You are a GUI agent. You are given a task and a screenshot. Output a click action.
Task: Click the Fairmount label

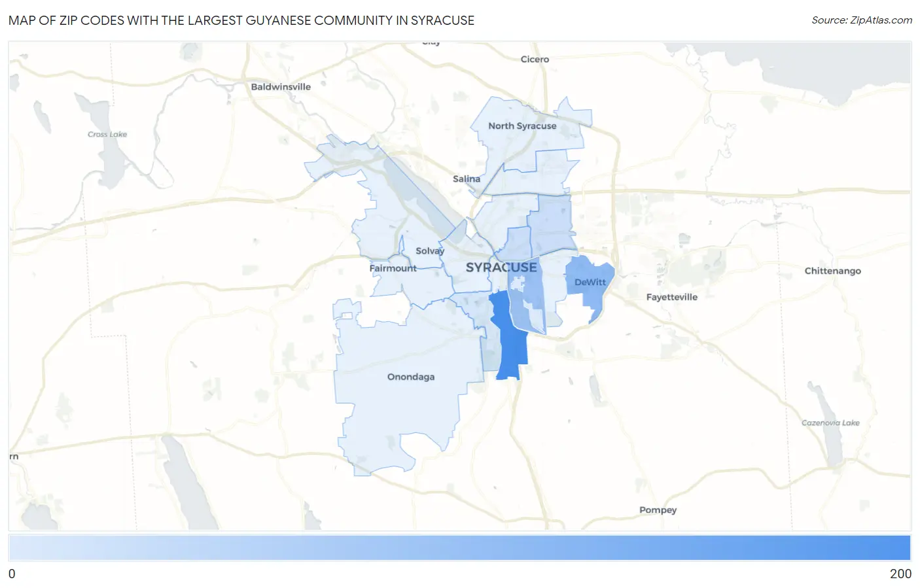coord(393,268)
